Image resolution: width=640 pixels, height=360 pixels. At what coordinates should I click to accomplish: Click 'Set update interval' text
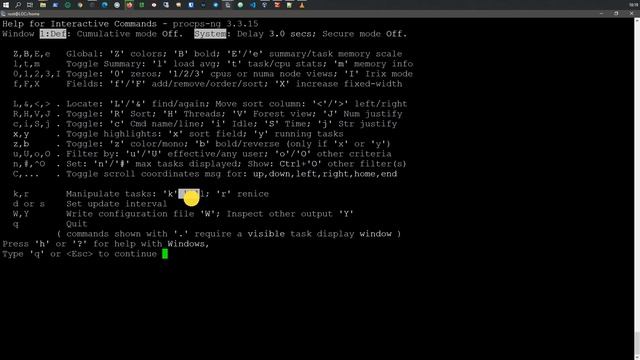(117, 204)
